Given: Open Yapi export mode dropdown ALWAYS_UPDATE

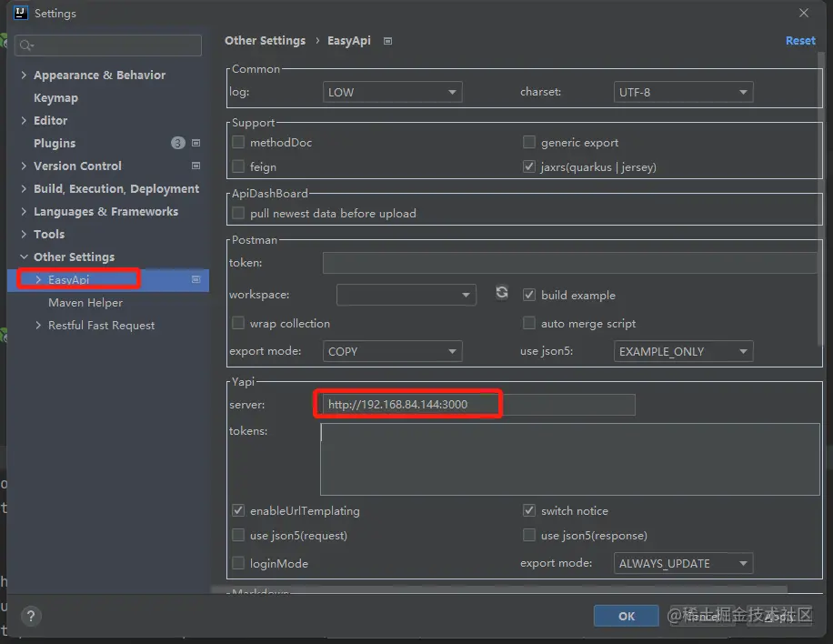Looking at the screenshot, I should (x=683, y=563).
